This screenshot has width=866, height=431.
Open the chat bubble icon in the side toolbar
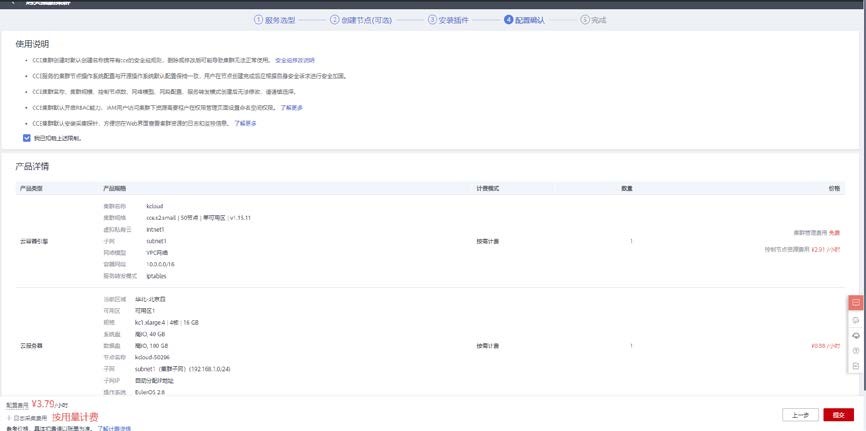point(856,320)
